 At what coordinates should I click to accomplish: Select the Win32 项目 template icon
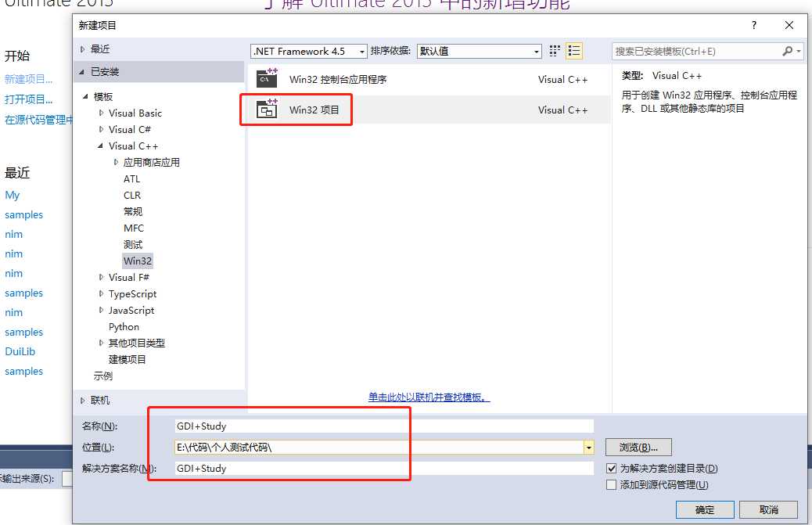click(268, 110)
